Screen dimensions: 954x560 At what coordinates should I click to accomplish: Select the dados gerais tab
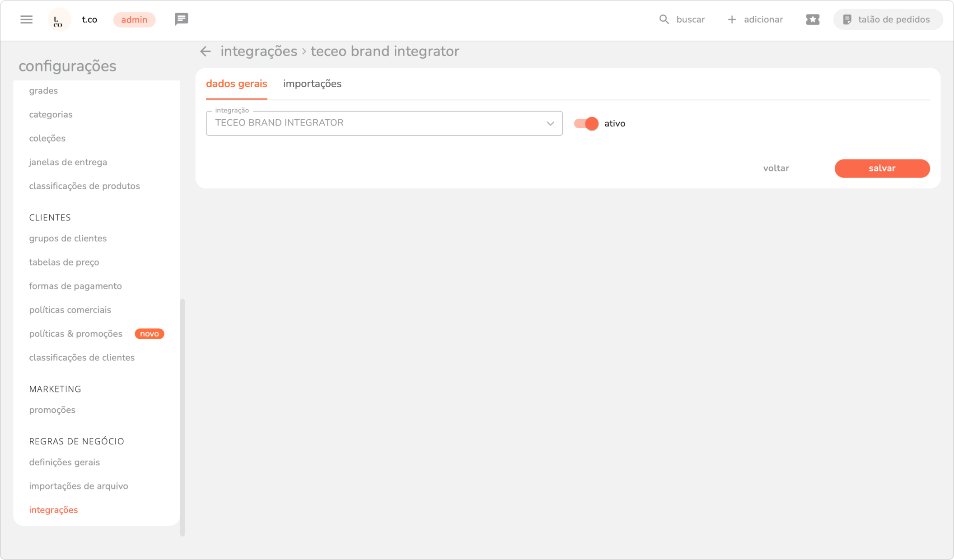click(236, 84)
